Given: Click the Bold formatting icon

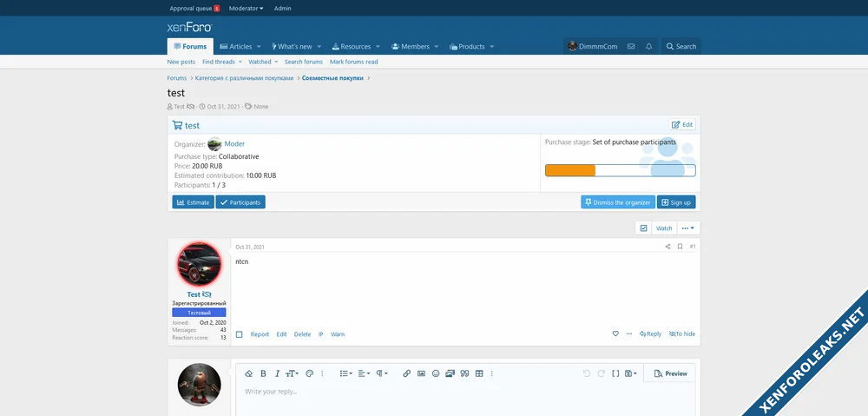Looking at the screenshot, I should (263, 373).
